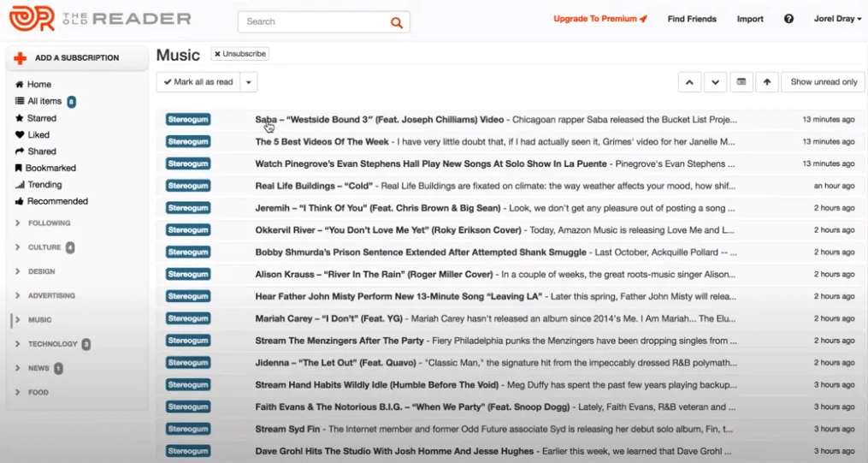Open Jorel Dray account menu
Screen dimensions: 868x463
point(837,19)
